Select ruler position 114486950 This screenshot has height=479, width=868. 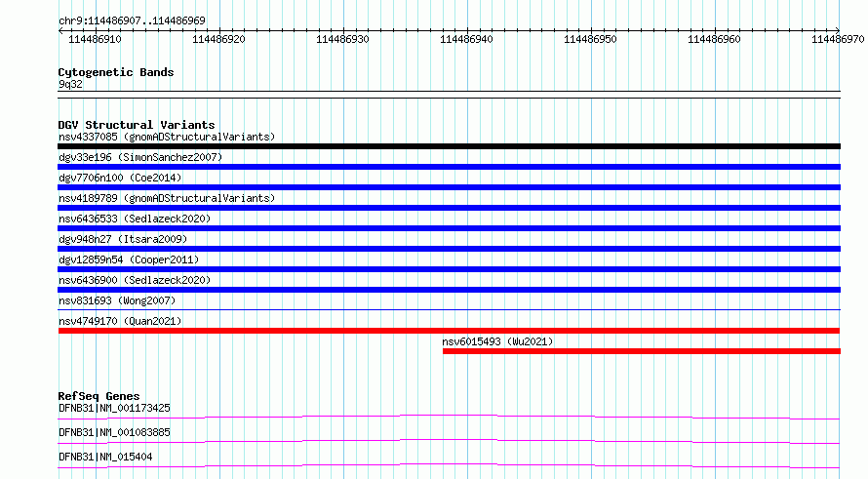pyautogui.click(x=590, y=39)
